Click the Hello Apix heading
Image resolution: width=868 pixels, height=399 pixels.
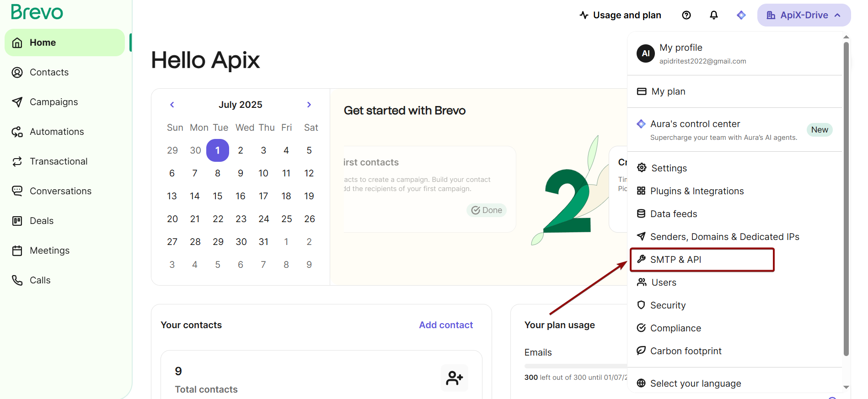(x=205, y=60)
